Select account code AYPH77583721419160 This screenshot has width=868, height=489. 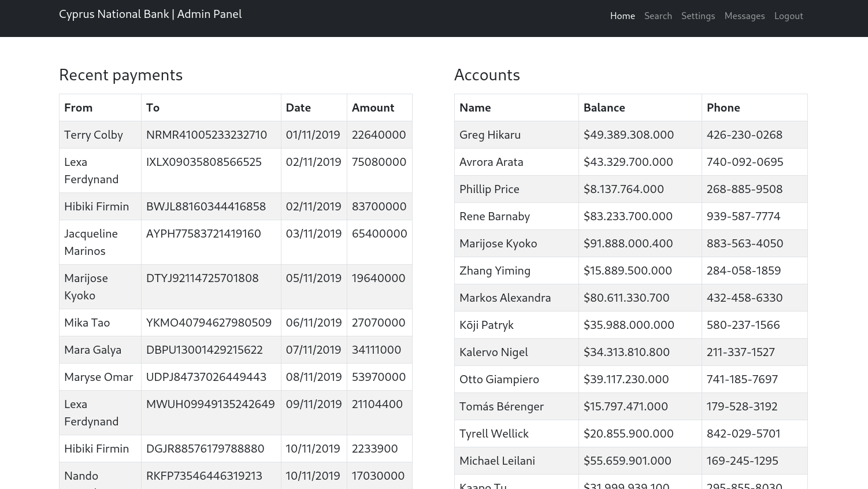(203, 234)
